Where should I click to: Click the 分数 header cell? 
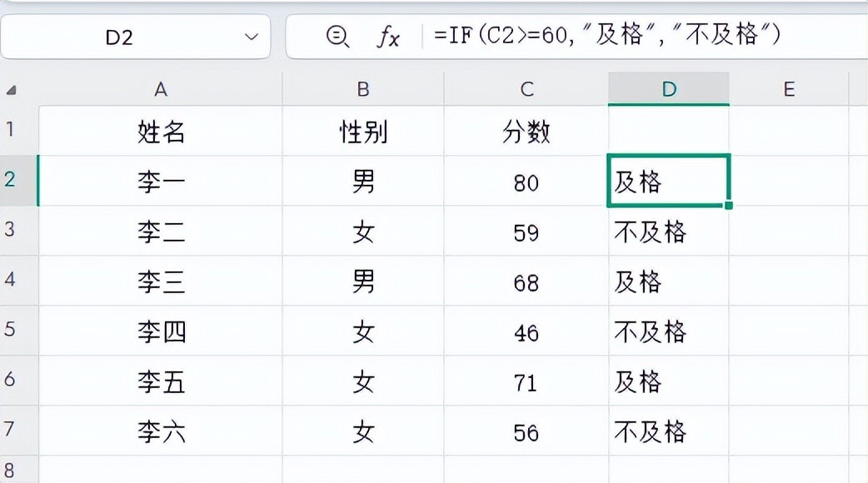point(526,132)
